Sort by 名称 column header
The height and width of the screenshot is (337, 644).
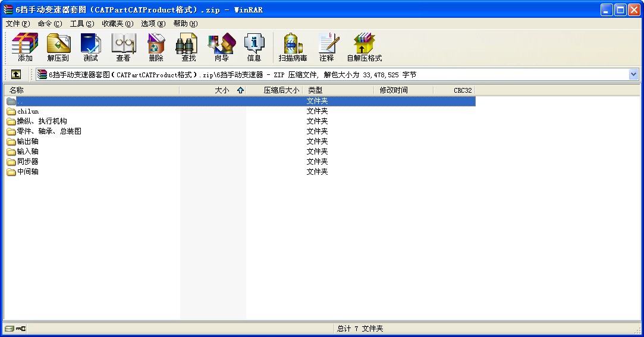coord(92,90)
